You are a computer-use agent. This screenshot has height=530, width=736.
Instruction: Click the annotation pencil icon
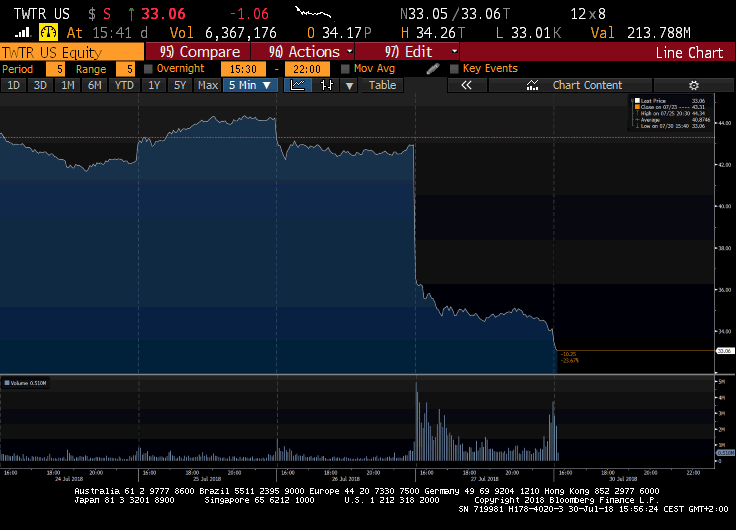[x=433, y=69]
